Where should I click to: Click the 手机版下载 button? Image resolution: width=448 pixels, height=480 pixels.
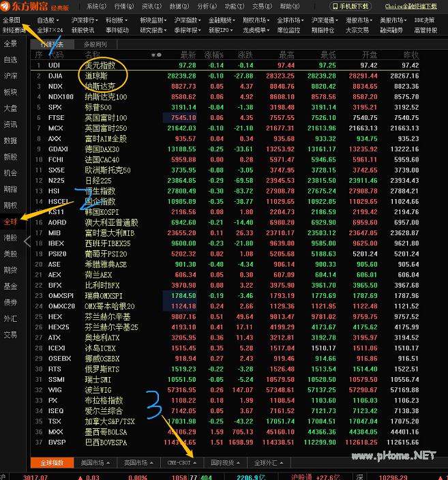(350, 6)
